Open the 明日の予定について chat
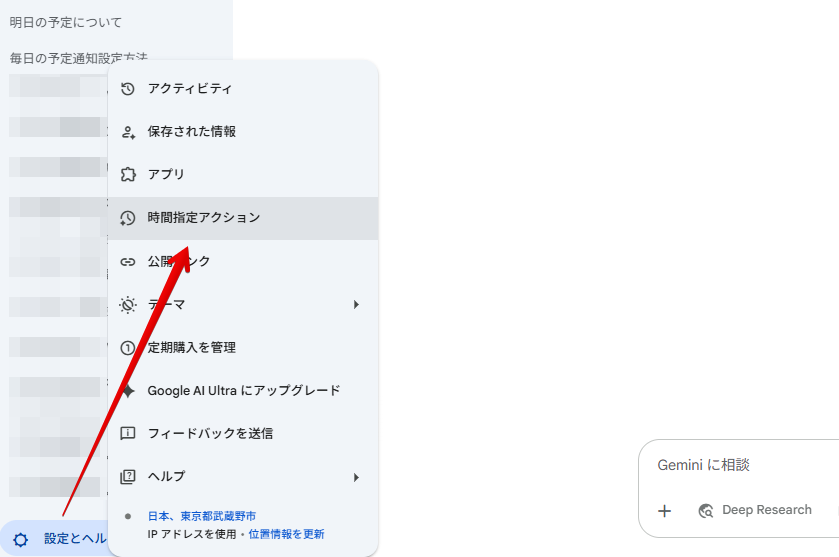Viewport: 839px width, 557px height. tap(66, 22)
